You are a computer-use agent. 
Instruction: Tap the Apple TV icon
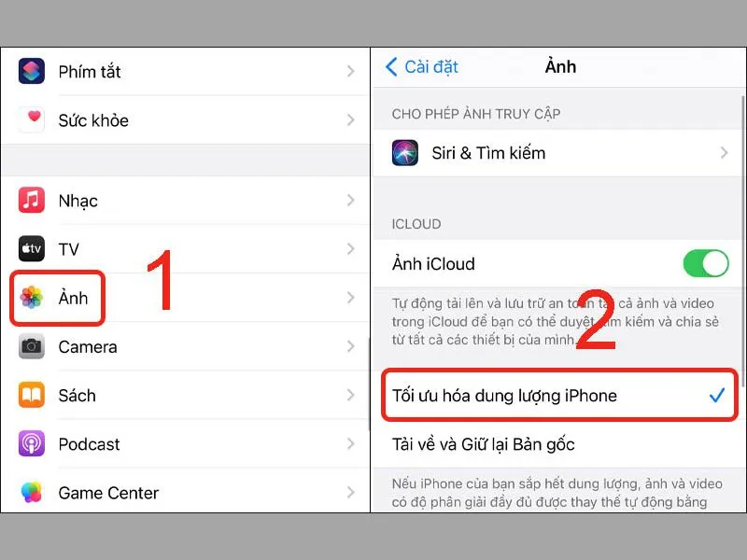pos(32,248)
